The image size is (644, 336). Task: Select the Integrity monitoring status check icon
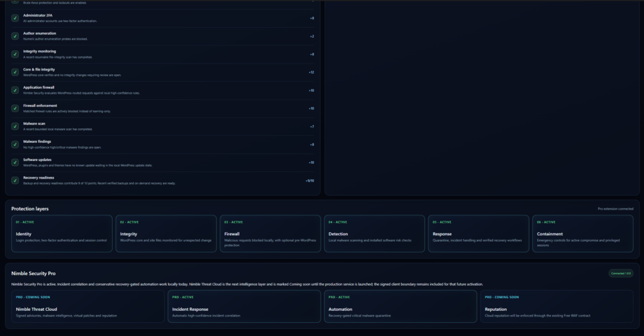click(x=15, y=54)
